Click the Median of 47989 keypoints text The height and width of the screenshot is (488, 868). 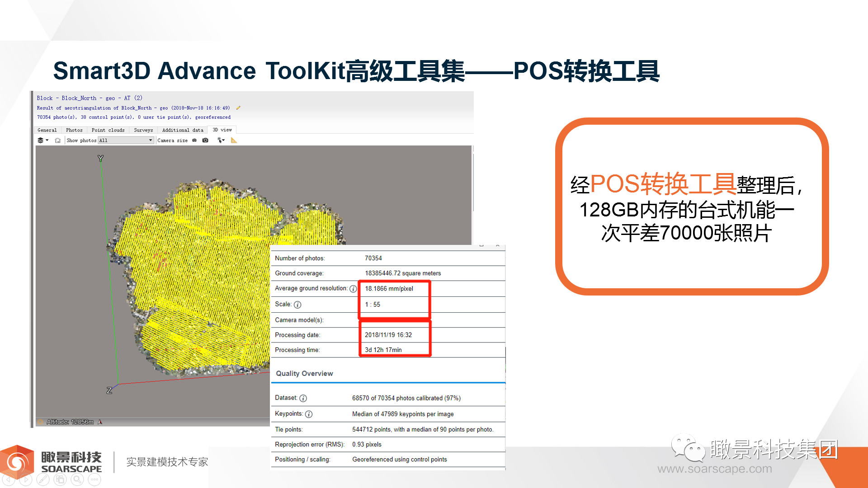click(403, 414)
